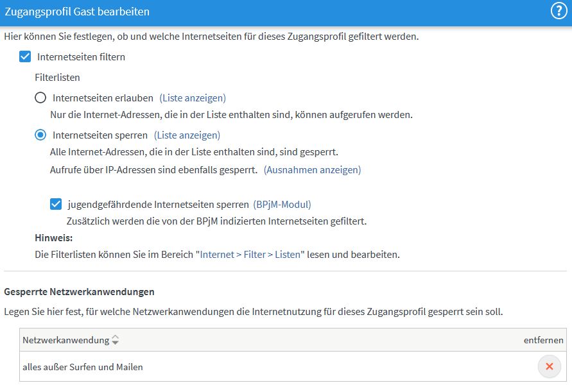Screen dimensions: 572x392
Task: Click the Internetseiten erlauben label text
Action: pos(103,98)
